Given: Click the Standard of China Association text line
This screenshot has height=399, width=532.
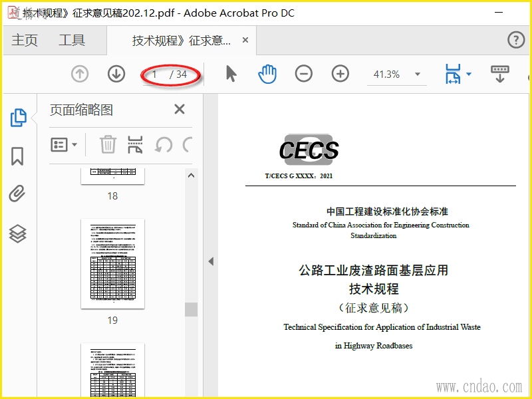Looking at the screenshot, I should 380,225.
